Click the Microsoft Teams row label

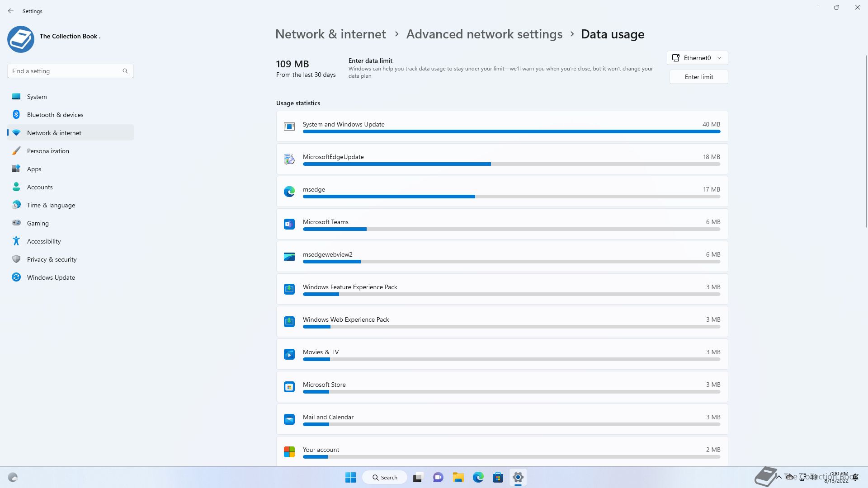pos(325,222)
